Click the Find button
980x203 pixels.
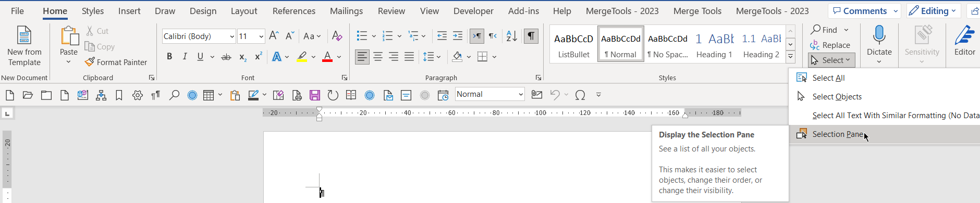(x=824, y=30)
